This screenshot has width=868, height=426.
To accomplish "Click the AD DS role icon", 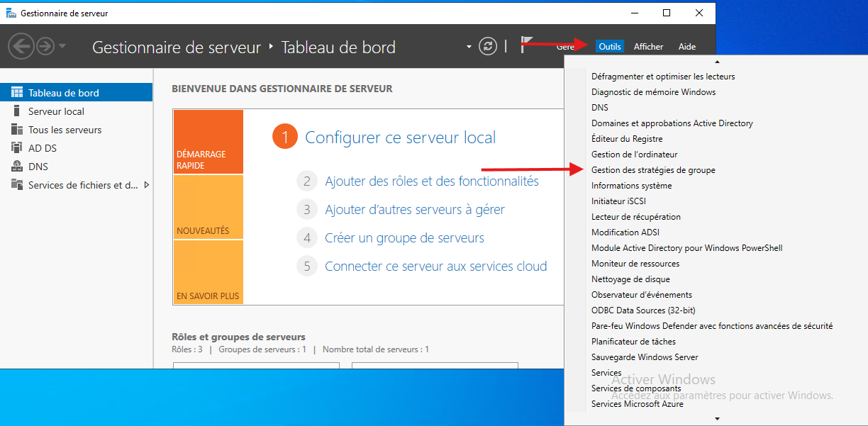I will point(16,148).
